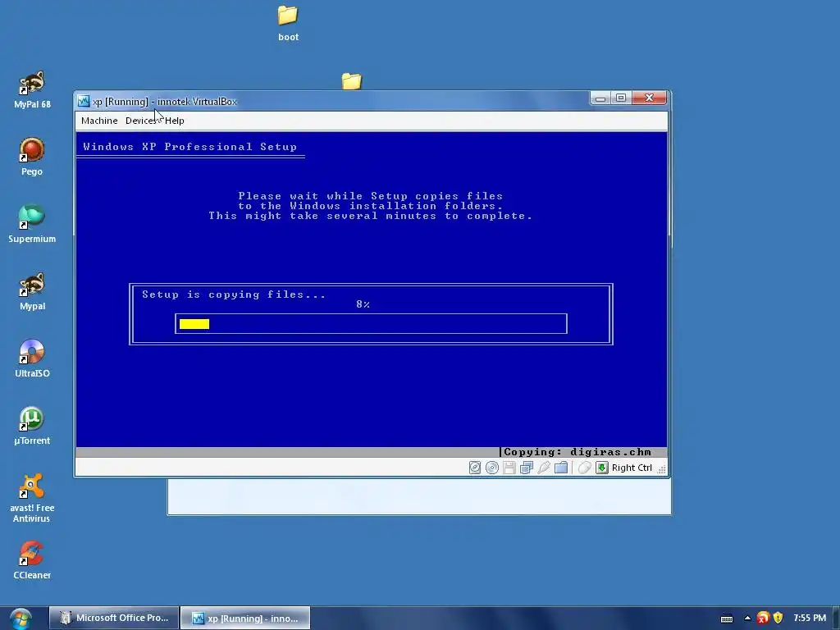Click the 8% progress text
Screen dimensions: 840x630
tap(363, 304)
